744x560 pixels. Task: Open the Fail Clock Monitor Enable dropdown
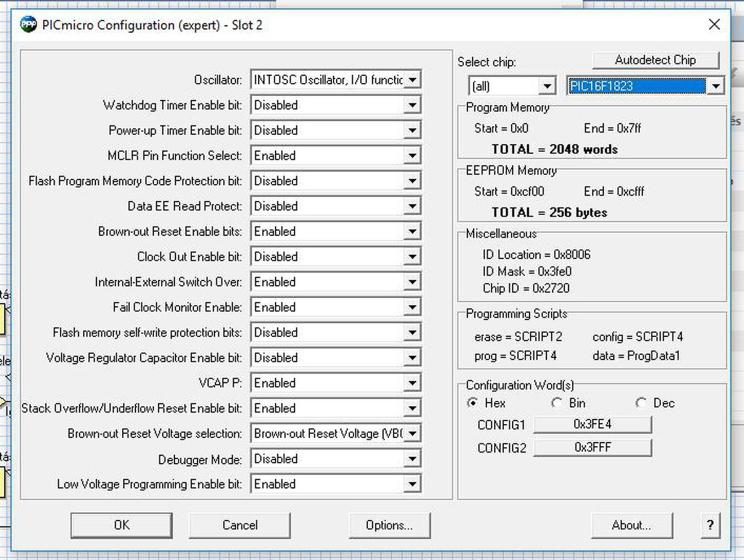click(336, 307)
